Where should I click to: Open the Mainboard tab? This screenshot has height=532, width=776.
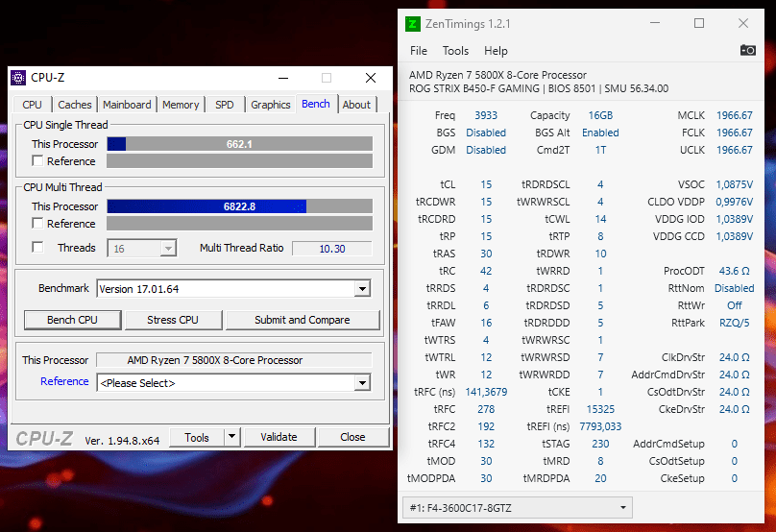[127, 105]
